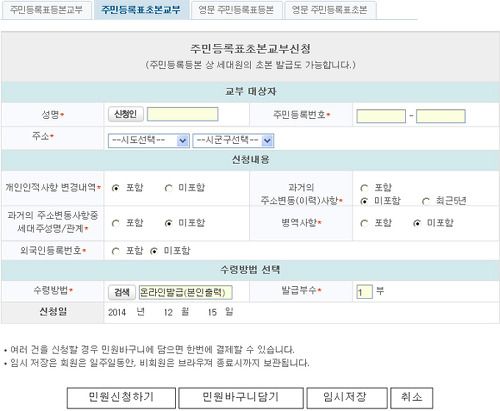Screen dimensions: 500x411
Task: Click the 온라인발급(본인출력) field
Action: (x=186, y=292)
